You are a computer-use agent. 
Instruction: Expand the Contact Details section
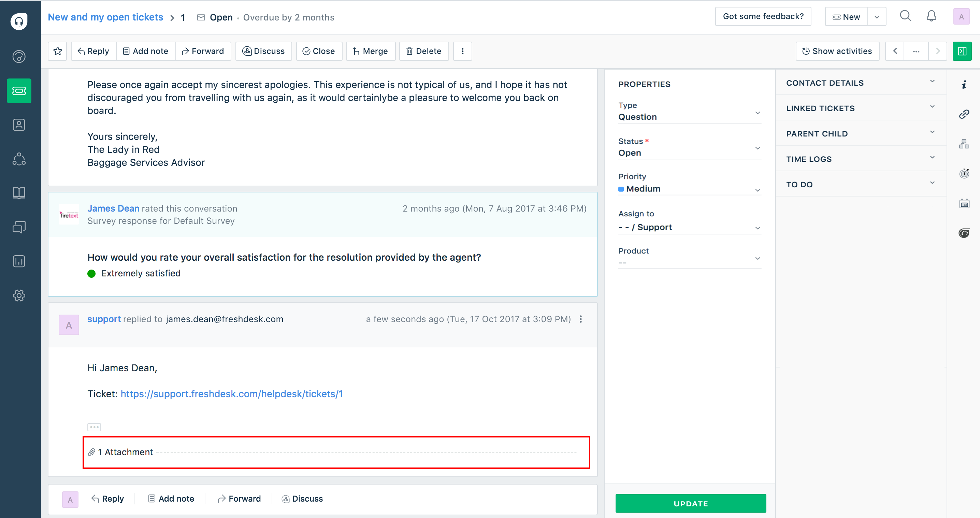pos(933,82)
